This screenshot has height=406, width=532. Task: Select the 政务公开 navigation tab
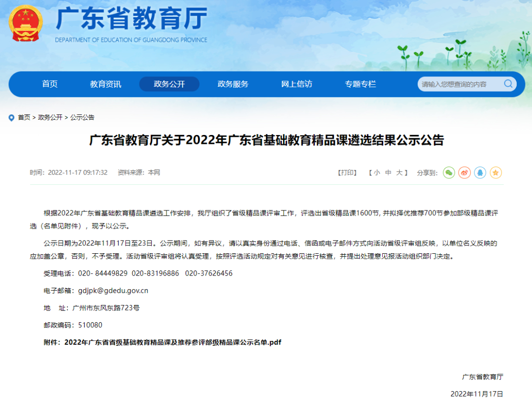(x=169, y=84)
